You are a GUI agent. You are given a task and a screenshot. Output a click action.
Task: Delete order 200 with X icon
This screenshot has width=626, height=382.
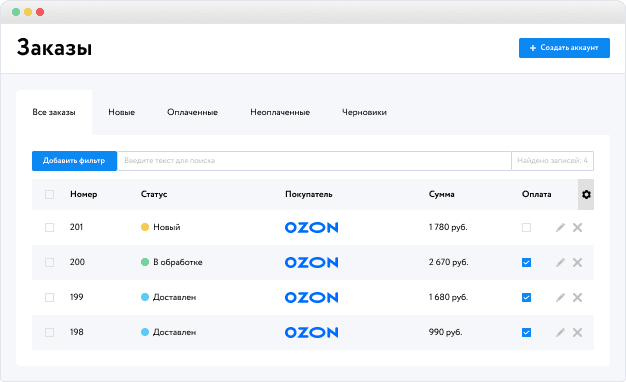[x=577, y=263]
